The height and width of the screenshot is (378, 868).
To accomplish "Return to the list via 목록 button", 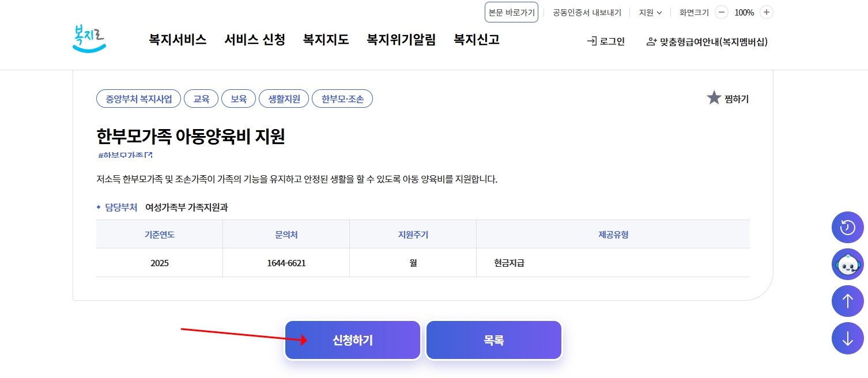I will 493,340.
